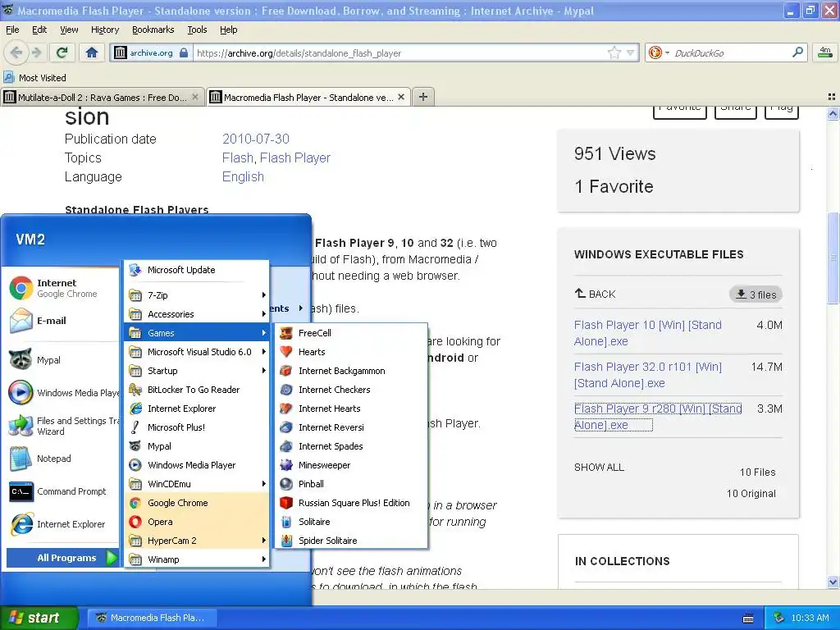Open the Edit menu
The width and height of the screenshot is (840, 630).
[39, 30]
